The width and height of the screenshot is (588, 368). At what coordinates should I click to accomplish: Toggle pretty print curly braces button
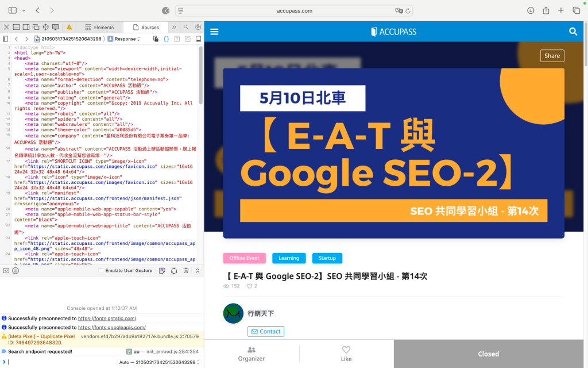166,39
